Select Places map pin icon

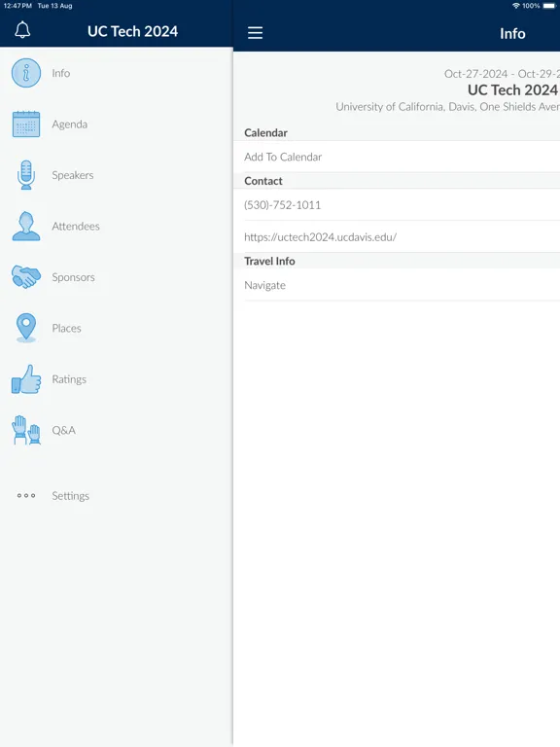(x=26, y=328)
